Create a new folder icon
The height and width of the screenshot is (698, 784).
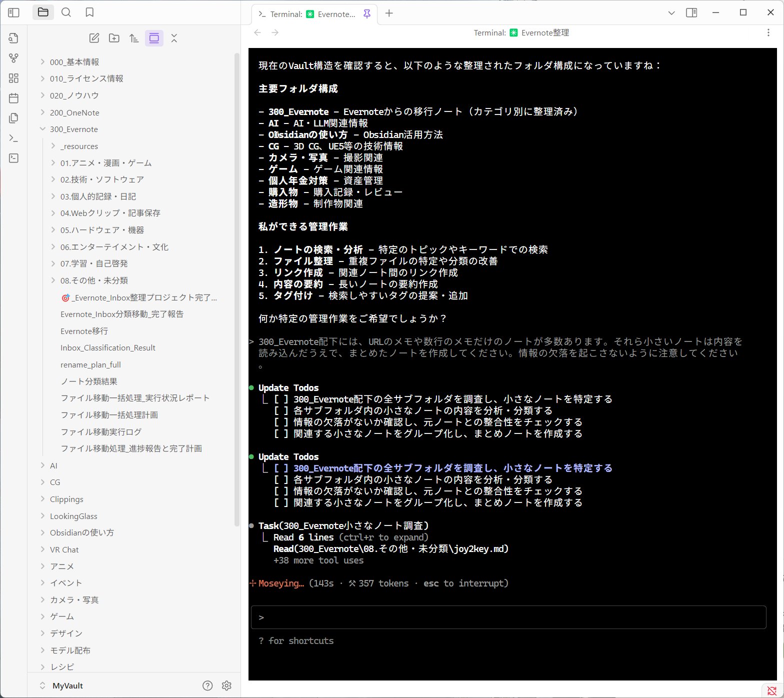point(114,38)
